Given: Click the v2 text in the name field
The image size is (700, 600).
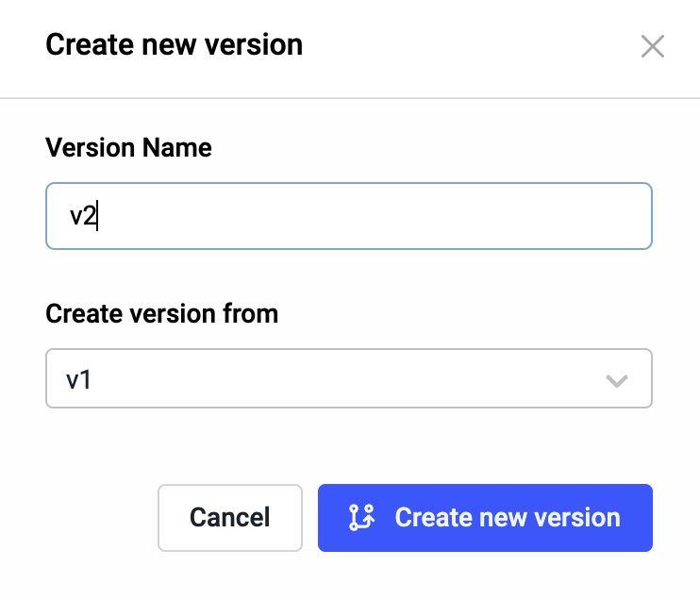Looking at the screenshot, I should [83, 216].
